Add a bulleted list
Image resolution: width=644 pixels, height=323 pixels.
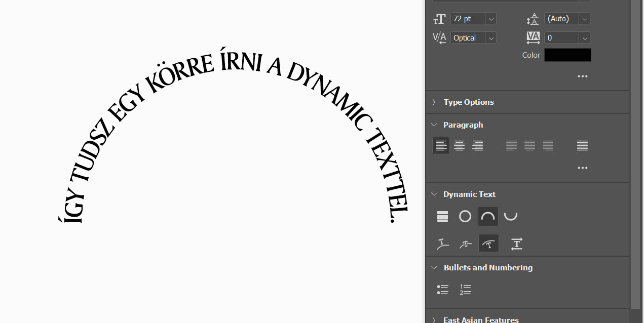pyautogui.click(x=442, y=290)
